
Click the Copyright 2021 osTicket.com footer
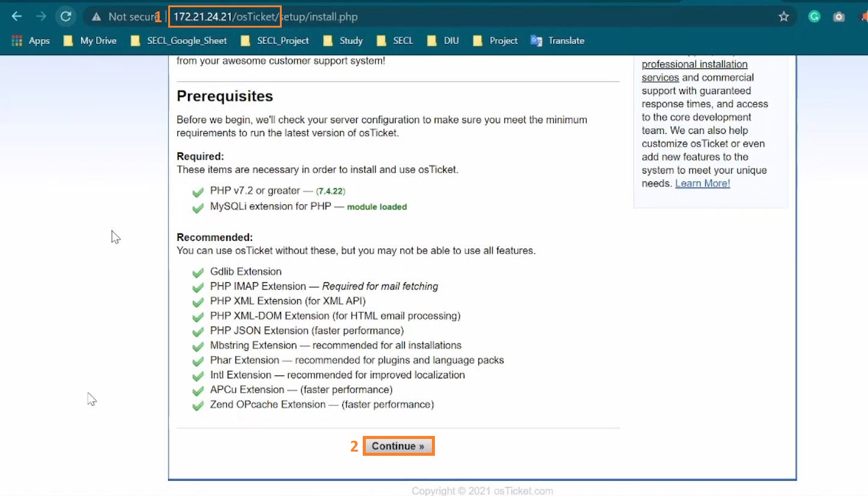[x=482, y=491]
